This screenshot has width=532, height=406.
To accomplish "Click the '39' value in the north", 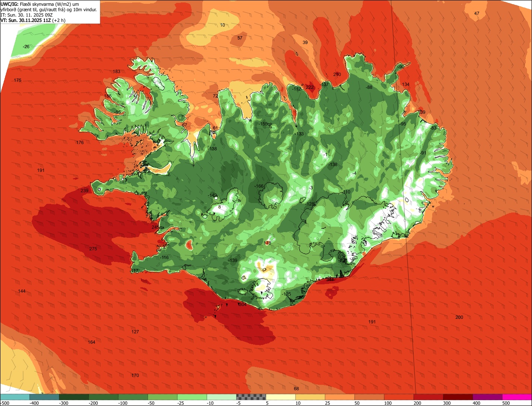I will pyautogui.click(x=305, y=42).
